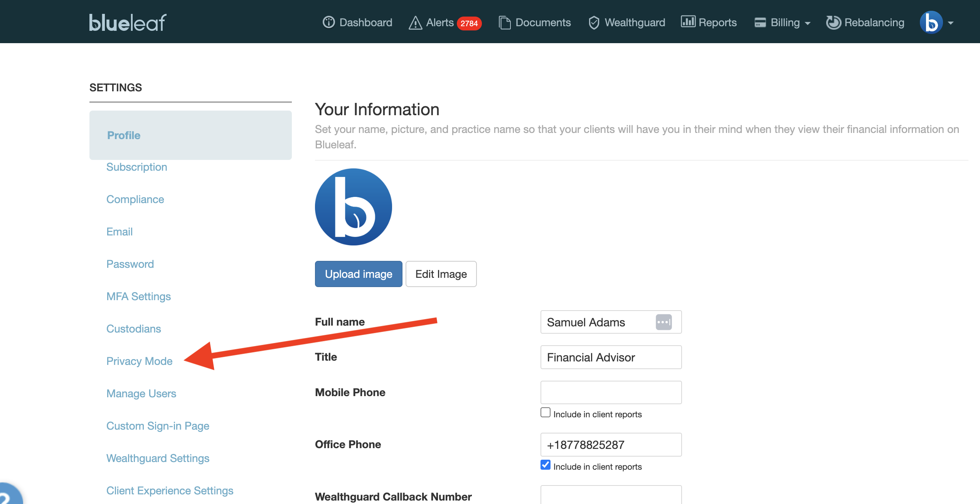Enable Include in client reports for Mobile Phone
The width and height of the screenshot is (980, 504).
pos(545,413)
